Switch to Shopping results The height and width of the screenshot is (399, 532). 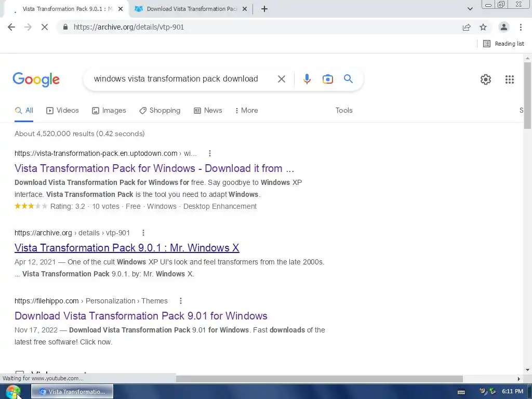160,111
